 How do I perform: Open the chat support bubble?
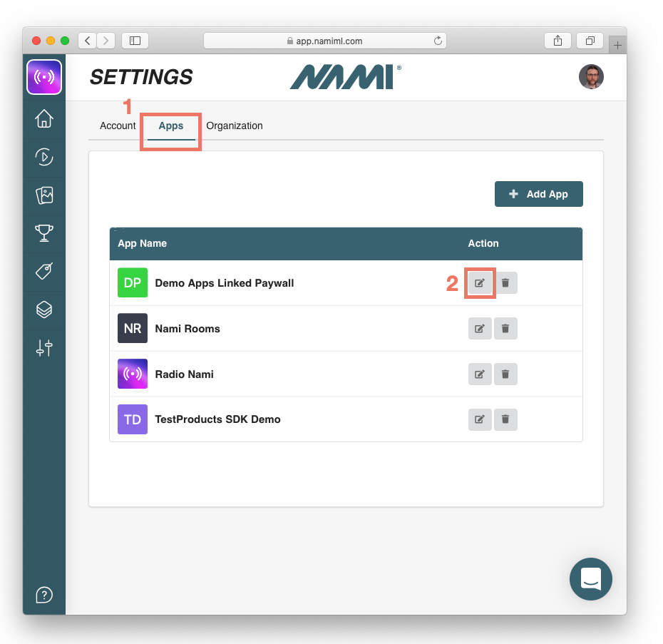click(591, 579)
